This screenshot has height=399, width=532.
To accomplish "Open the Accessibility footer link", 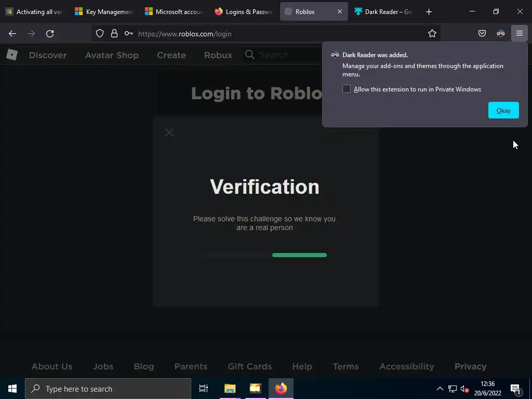I will click(407, 366).
